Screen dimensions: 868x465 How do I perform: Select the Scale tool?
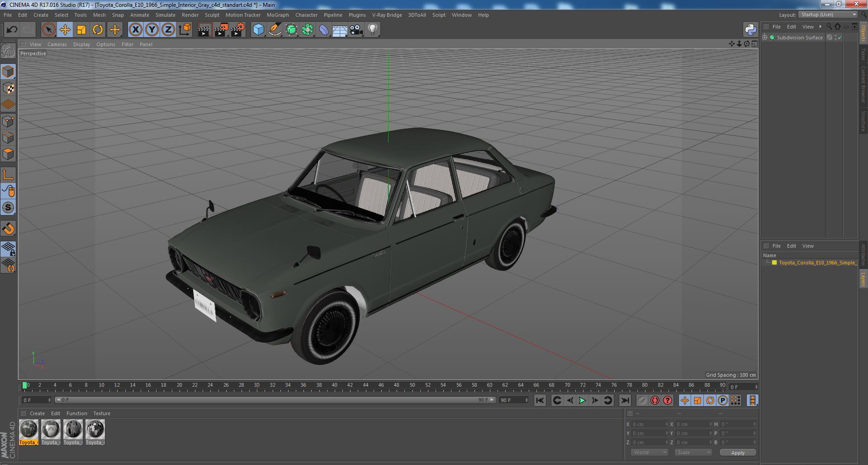coord(81,30)
